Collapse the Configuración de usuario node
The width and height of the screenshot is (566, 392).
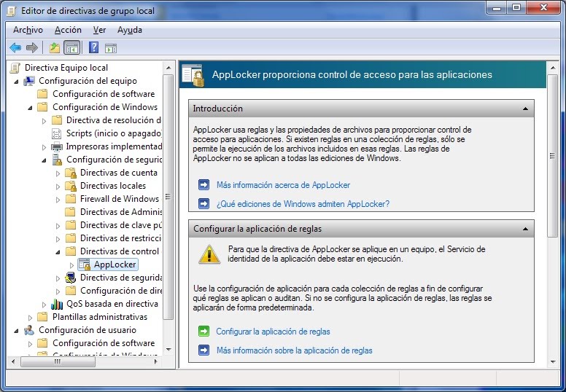[16, 331]
